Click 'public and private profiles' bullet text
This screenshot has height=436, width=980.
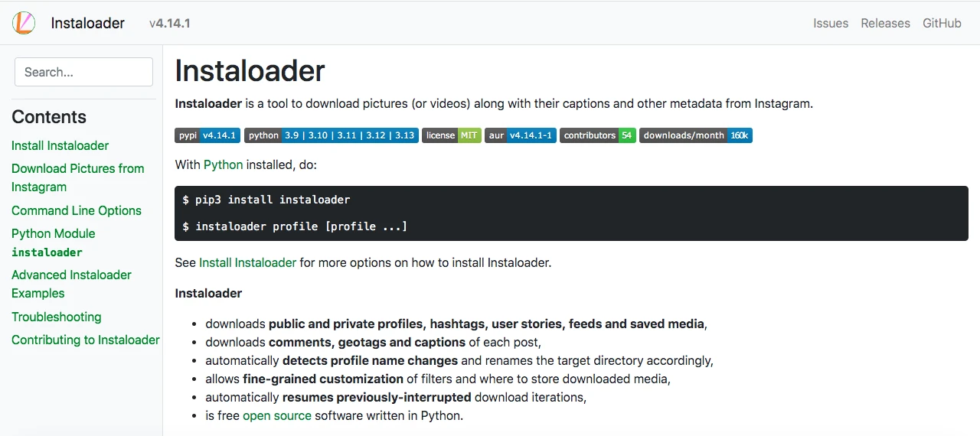click(346, 324)
